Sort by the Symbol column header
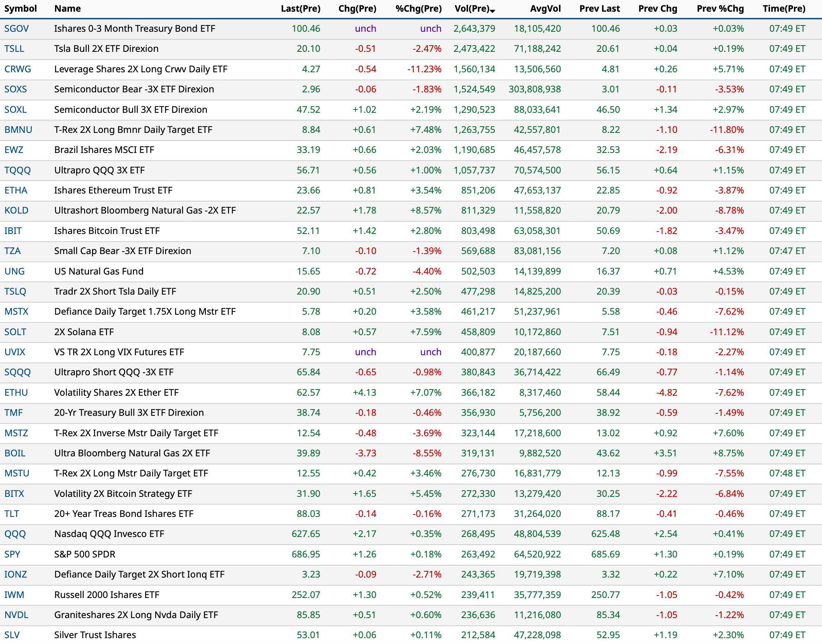 20,9
